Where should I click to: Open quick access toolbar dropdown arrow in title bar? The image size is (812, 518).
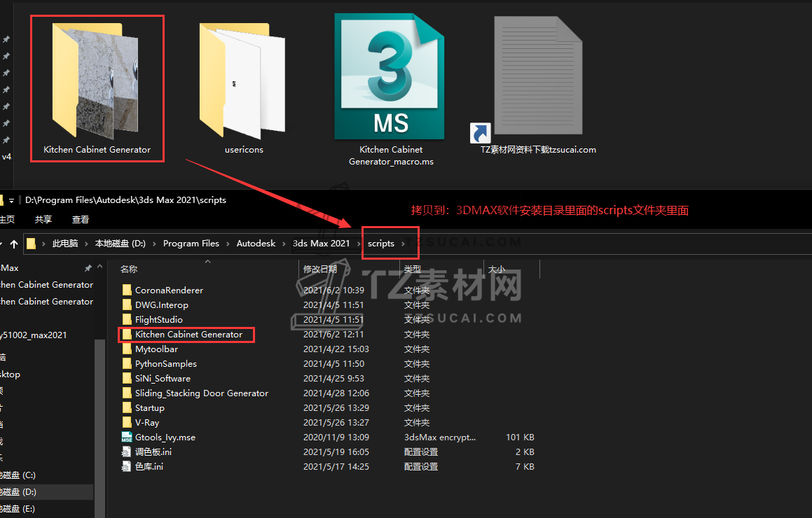click(x=11, y=200)
